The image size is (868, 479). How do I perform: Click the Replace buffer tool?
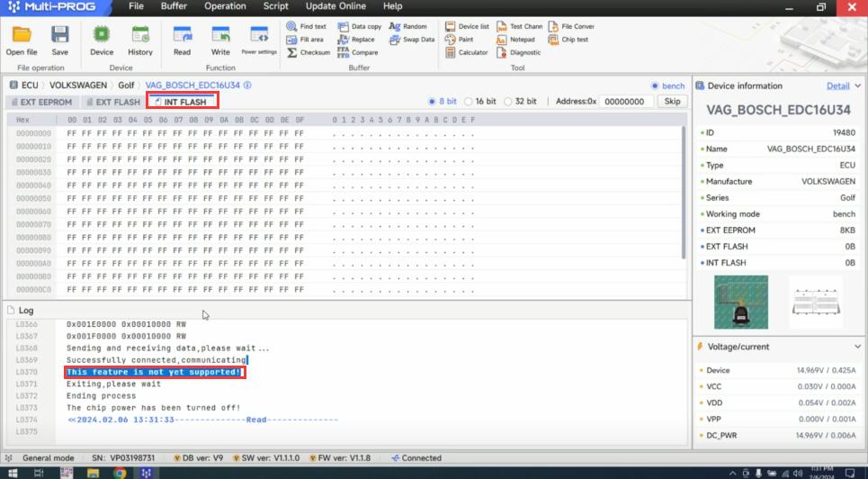click(356, 40)
